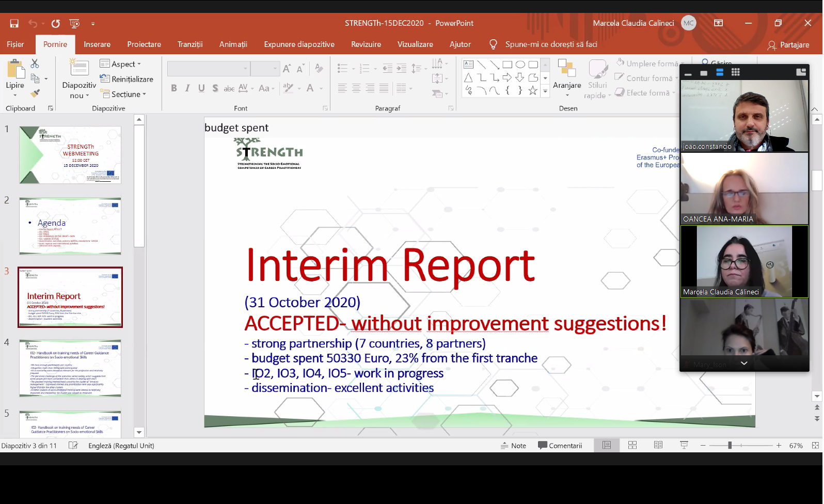The height and width of the screenshot is (504, 824).
Task: Switch to the Tranziții tab
Action: click(x=190, y=44)
